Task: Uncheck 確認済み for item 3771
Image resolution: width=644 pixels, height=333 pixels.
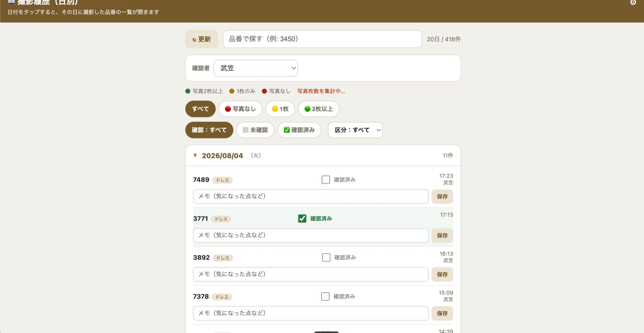Action: [x=302, y=218]
